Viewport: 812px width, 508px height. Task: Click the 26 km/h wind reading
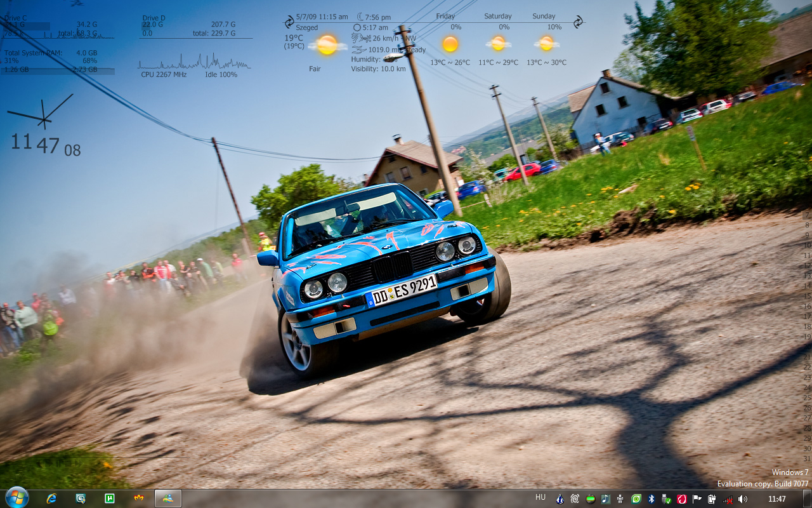pos(384,38)
